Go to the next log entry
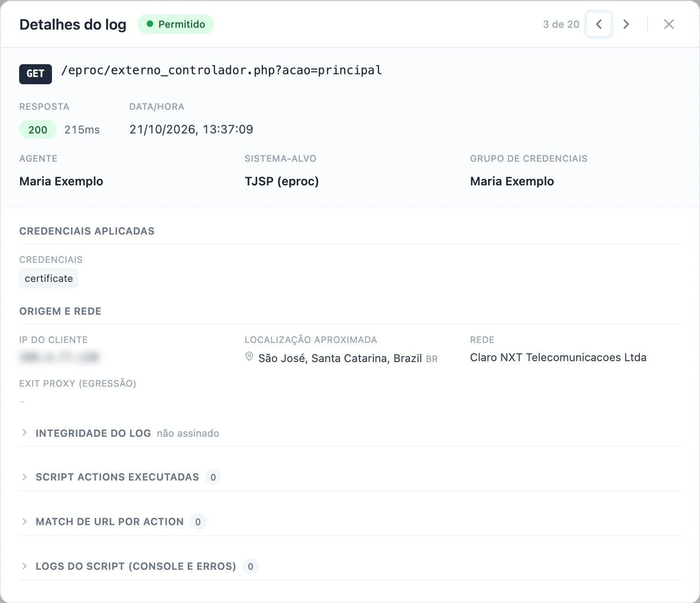This screenshot has width=700, height=603. coord(626,24)
